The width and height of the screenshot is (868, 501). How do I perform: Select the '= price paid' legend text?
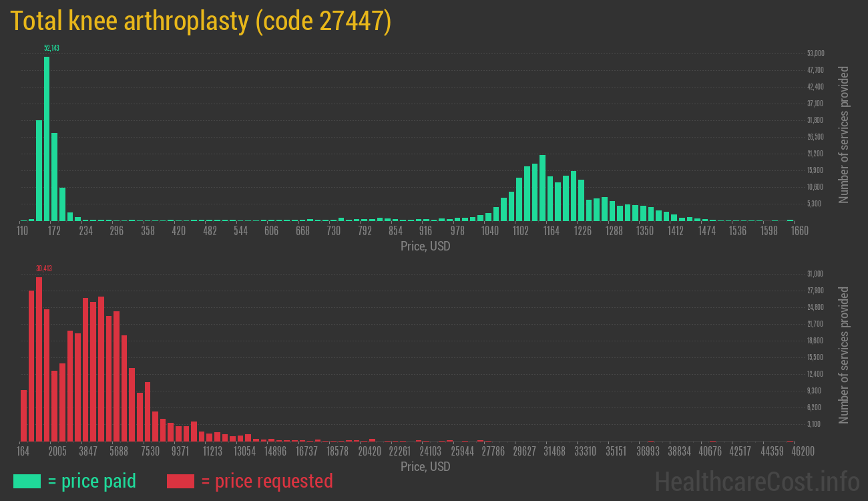coord(91,481)
